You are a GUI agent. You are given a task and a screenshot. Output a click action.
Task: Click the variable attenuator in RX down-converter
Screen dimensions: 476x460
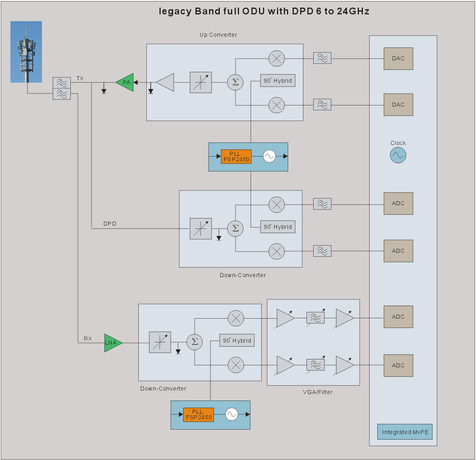tap(160, 342)
